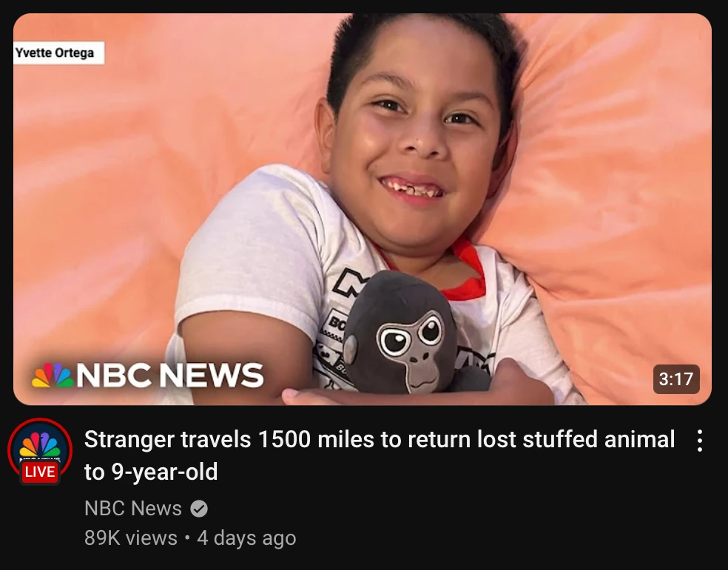Click the verified checkmark beside NBC News
Screen dimensions: 728x570
click(199, 509)
